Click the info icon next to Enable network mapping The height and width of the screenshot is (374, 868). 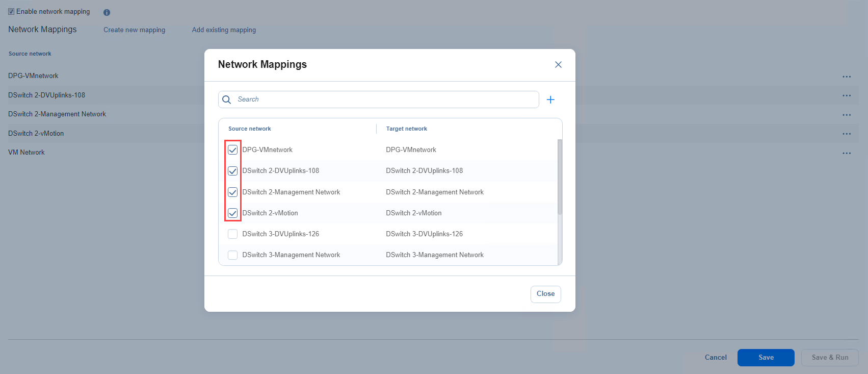pos(107,12)
